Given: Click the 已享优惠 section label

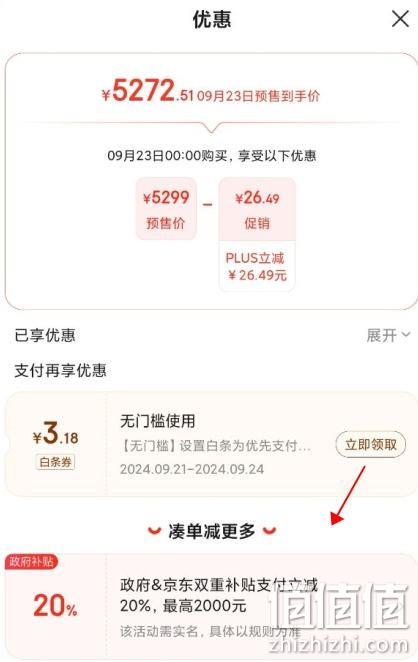Looking at the screenshot, I should [x=45, y=336].
